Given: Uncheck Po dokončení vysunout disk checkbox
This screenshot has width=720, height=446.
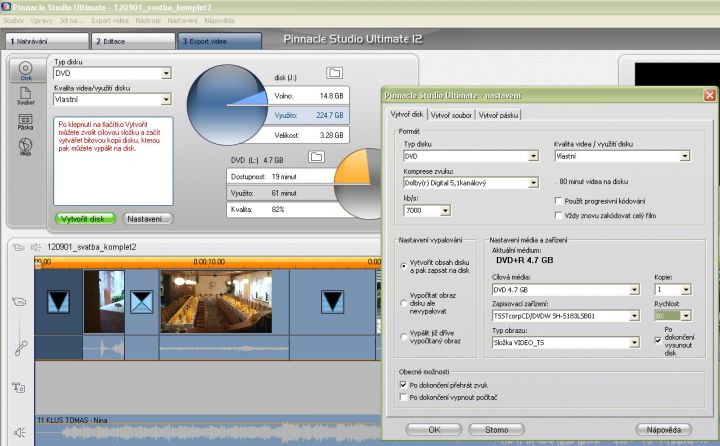Looking at the screenshot, I should click(x=658, y=340).
